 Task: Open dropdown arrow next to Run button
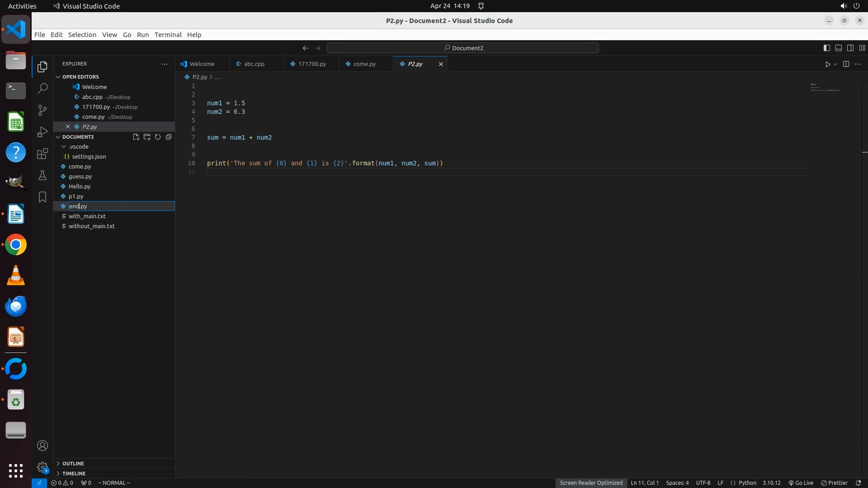[835, 64]
